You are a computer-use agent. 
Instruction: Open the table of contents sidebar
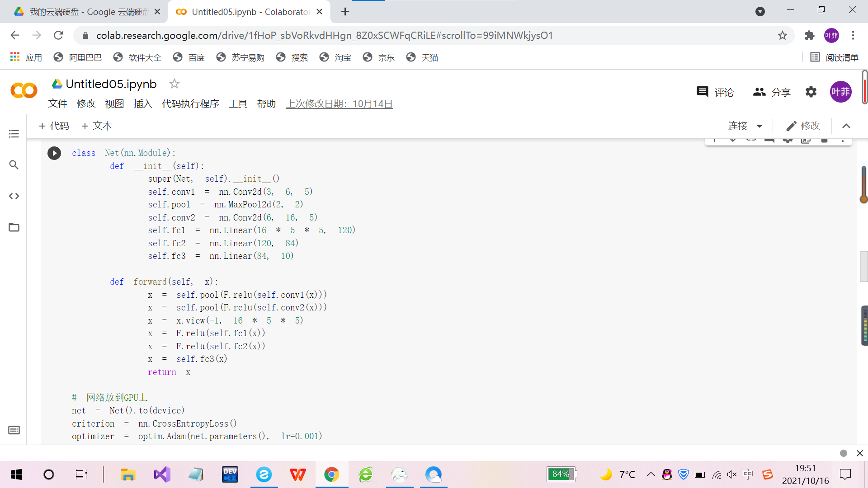tap(14, 134)
